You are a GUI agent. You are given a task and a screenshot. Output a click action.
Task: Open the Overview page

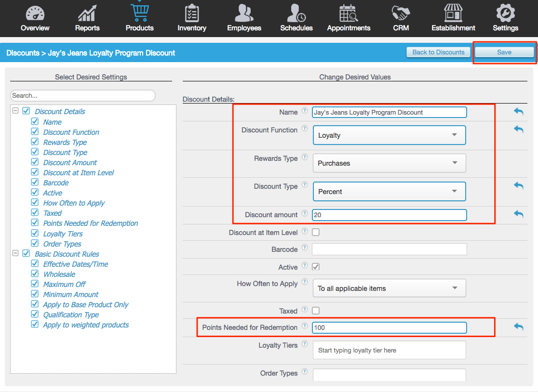(35, 13)
